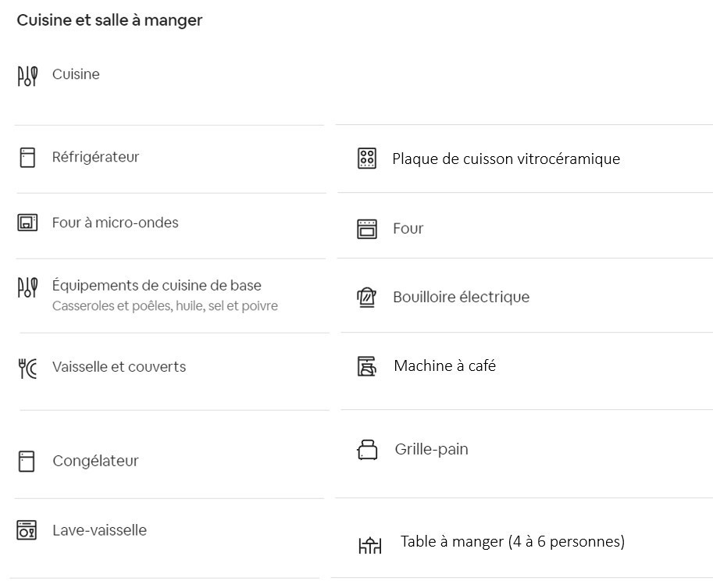
Task: Click the Lave-vaisselle icon
Action: (27, 530)
